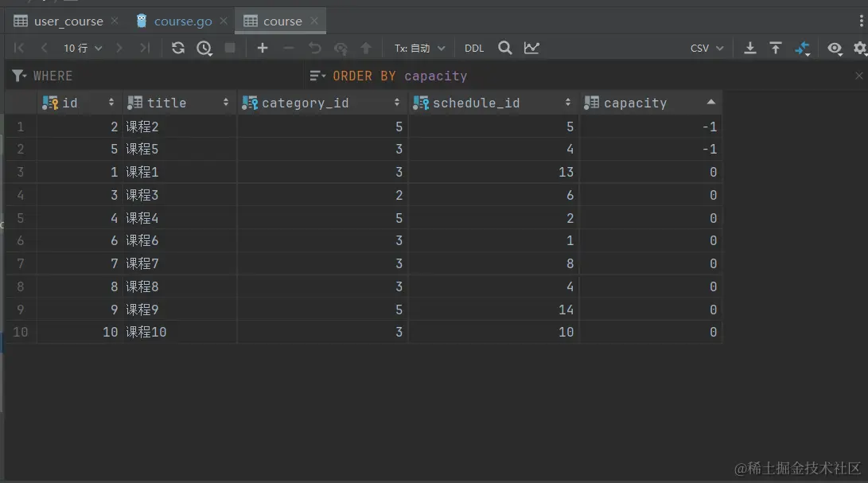Image resolution: width=868 pixels, height=483 pixels.
Task: Open the settings gear icon
Action: pyautogui.click(x=860, y=49)
